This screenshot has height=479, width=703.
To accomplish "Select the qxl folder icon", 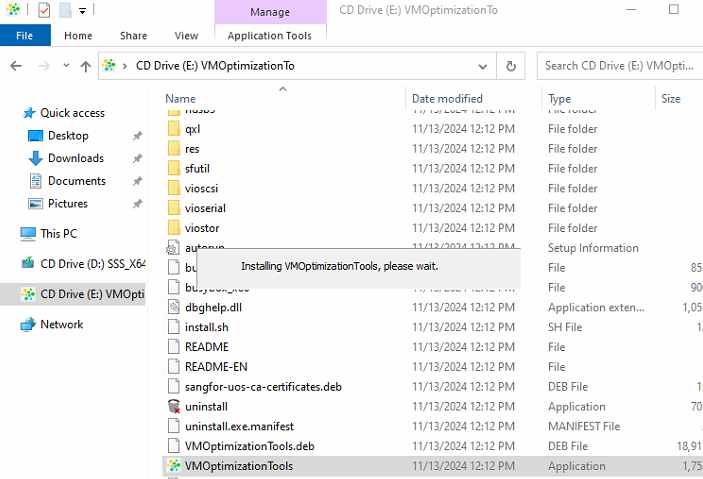I will [173, 129].
